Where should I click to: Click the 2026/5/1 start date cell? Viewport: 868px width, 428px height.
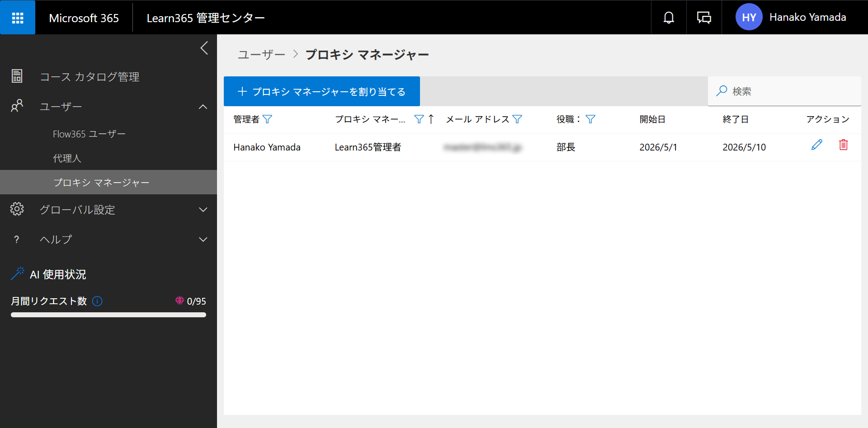click(x=658, y=147)
